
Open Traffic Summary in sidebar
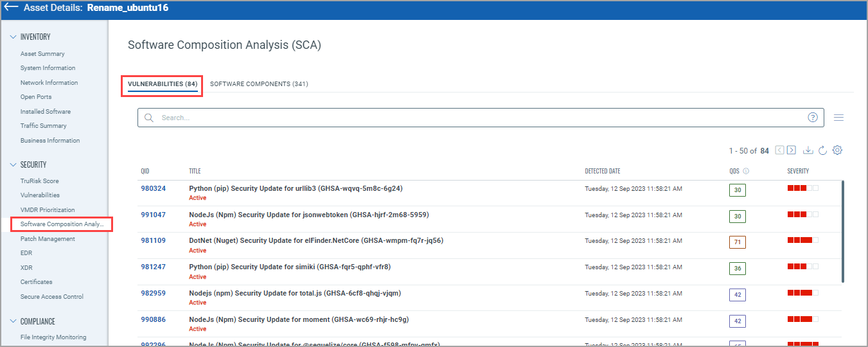tap(43, 126)
